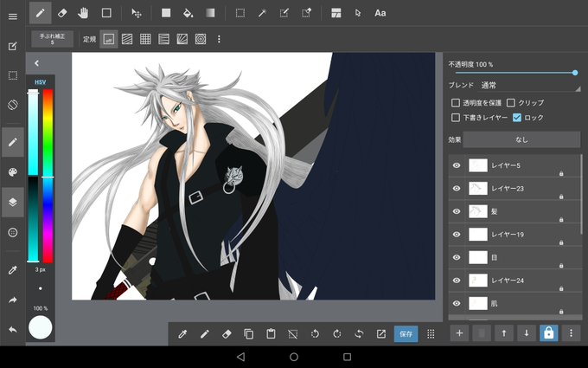Click the 保存 save button

(406, 334)
